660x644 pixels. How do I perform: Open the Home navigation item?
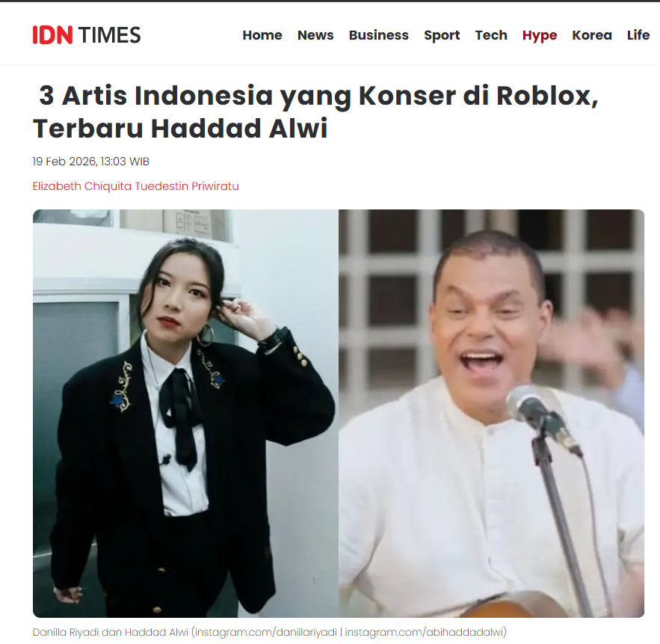click(262, 35)
